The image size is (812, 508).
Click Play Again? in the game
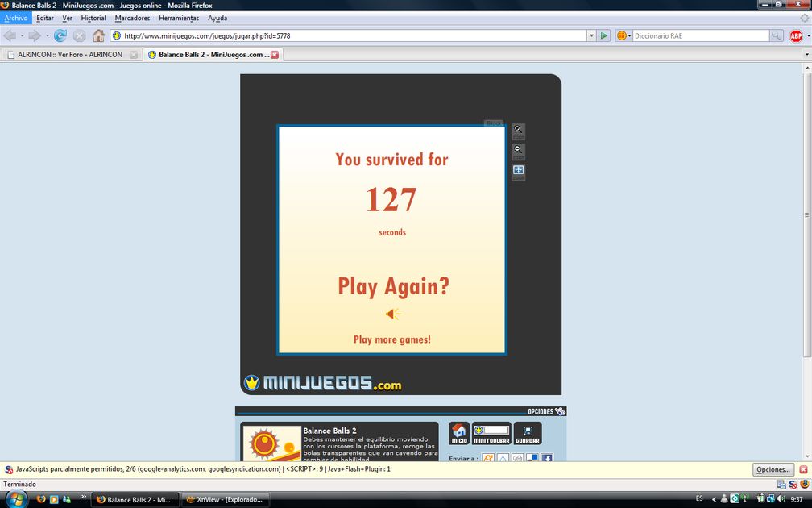tap(394, 286)
